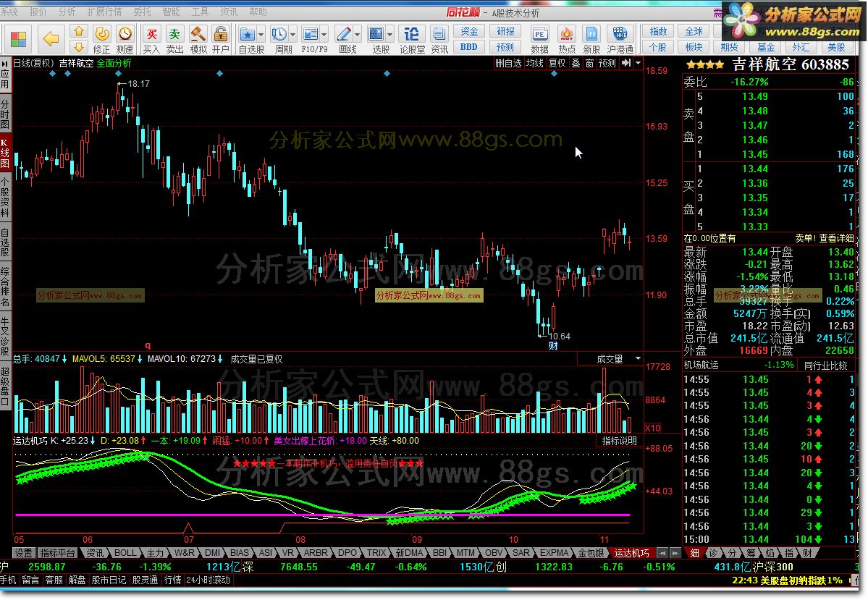Click the yellow back arrow icon
The width and height of the screenshot is (868, 600).
tap(51, 39)
